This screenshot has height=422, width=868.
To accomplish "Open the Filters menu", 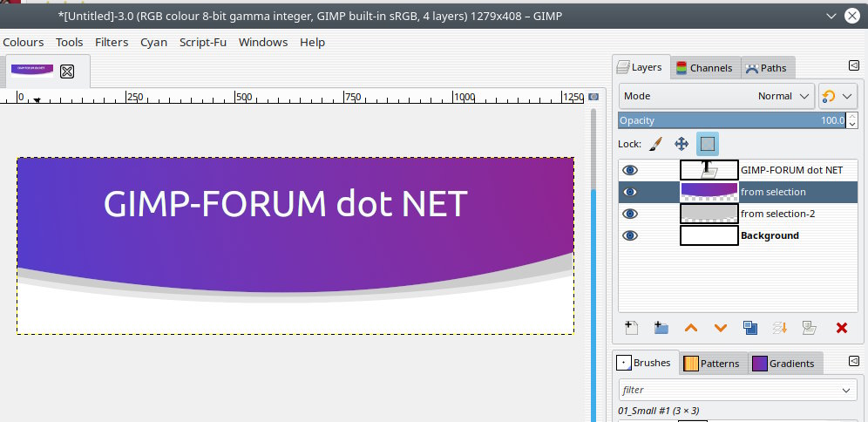I will coord(112,42).
